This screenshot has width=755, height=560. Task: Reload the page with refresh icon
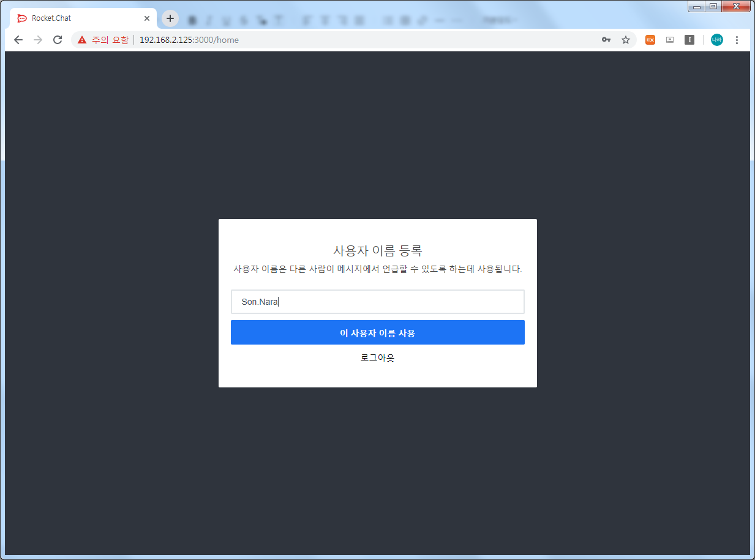(x=58, y=40)
